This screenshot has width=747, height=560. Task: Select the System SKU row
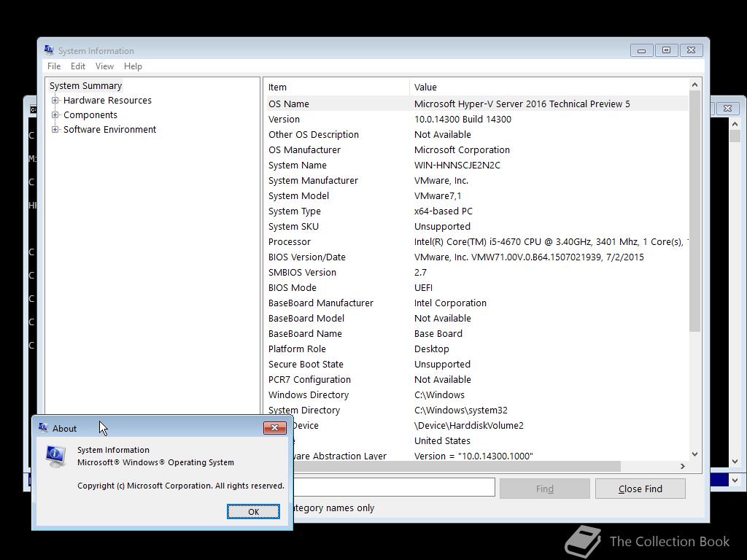point(476,226)
